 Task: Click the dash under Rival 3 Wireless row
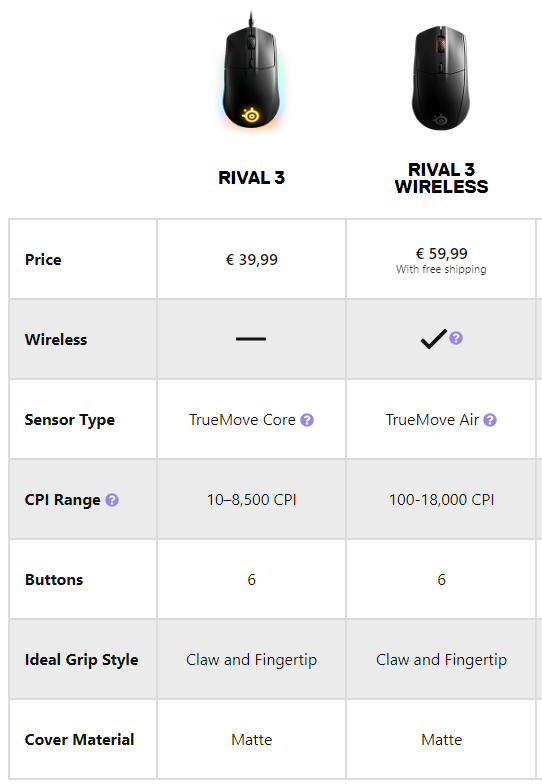pos(251,339)
